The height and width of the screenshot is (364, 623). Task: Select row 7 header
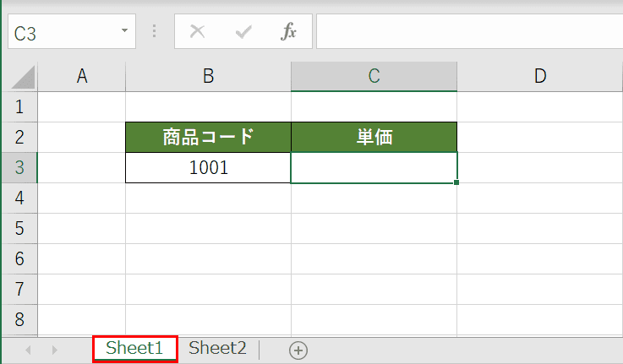click(19, 290)
